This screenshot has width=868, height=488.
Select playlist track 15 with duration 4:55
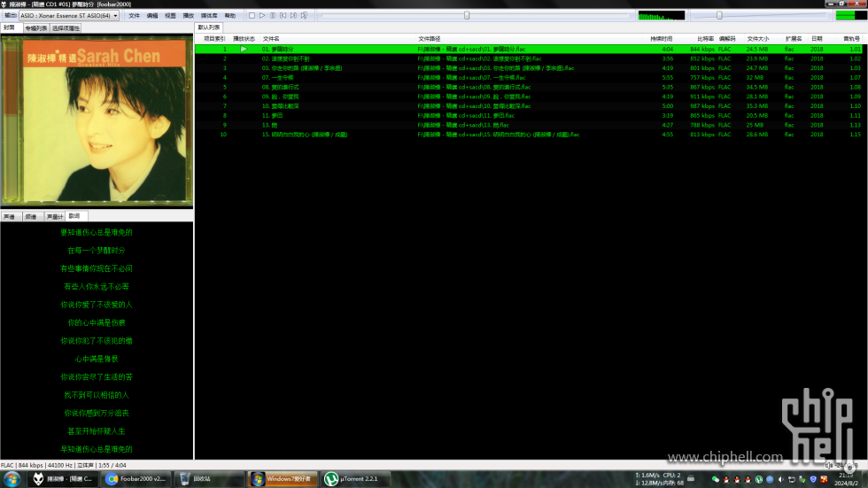pyautogui.click(x=529, y=135)
